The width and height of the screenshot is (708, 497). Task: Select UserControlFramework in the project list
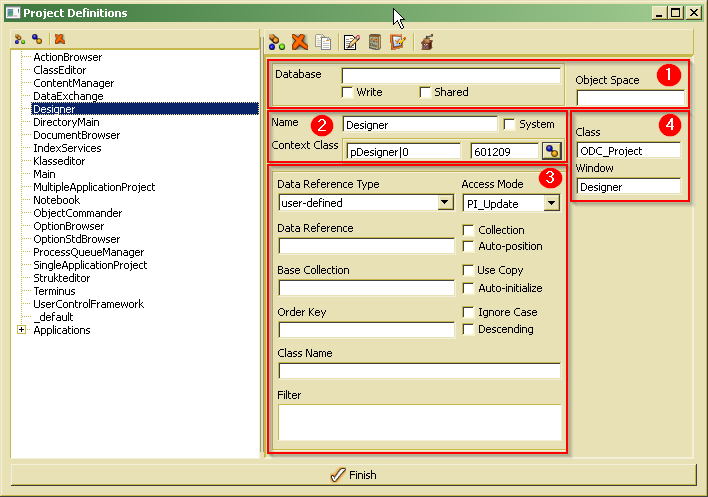click(x=88, y=304)
